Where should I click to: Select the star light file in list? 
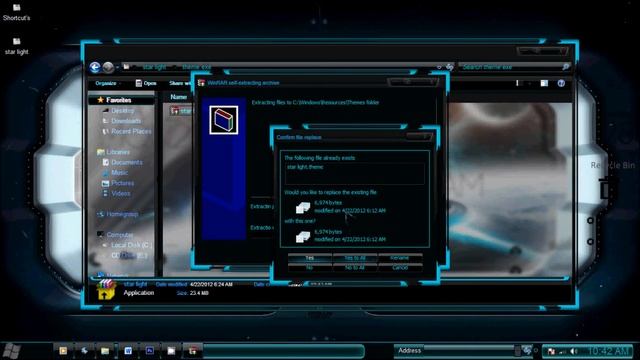click(x=181, y=111)
